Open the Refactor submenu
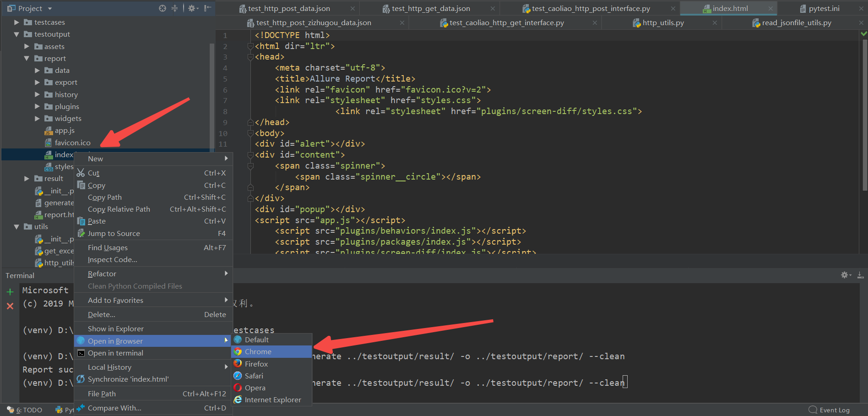Screen dimensions: 868x416 (x=153, y=274)
